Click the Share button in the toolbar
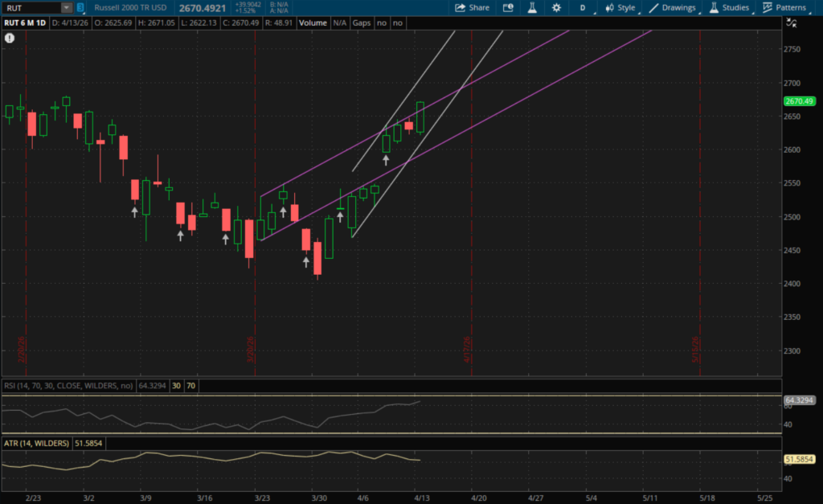The image size is (823, 504). click(x=472, y=8)
